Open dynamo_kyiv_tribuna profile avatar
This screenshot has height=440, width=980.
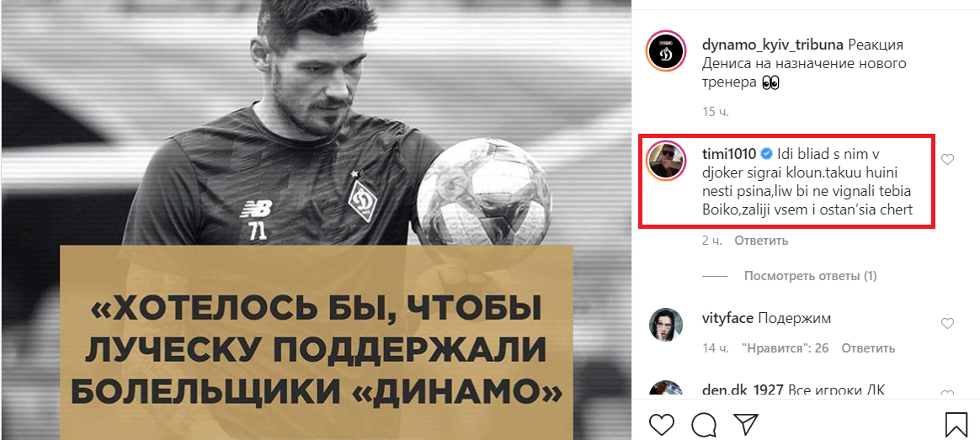pyautogui.click(x=667, y=52)
